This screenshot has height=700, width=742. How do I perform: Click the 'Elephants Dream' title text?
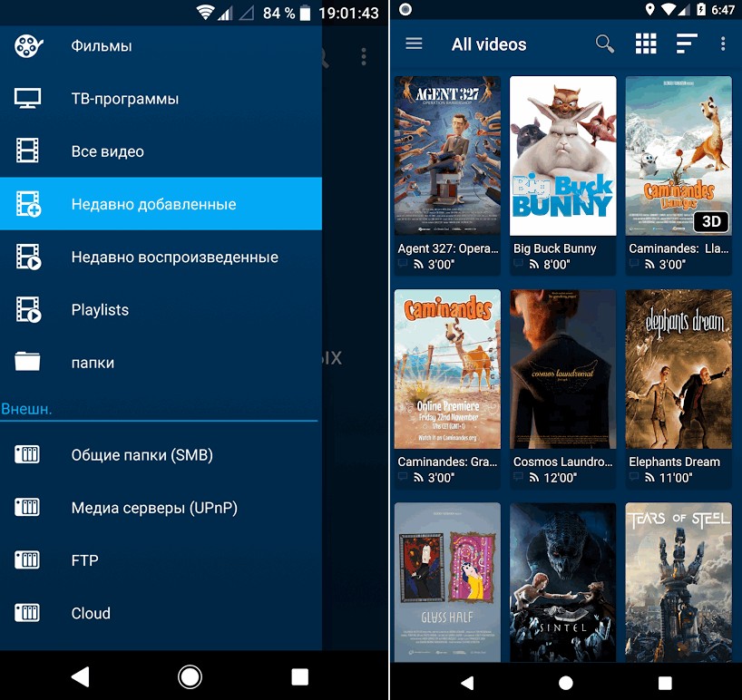coord(674,462)
